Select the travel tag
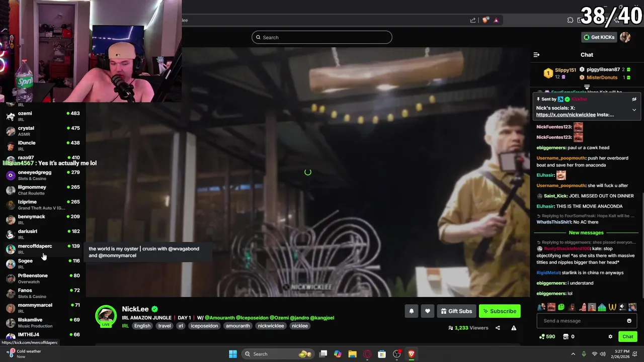This screenshot has height=362, width=644. click(165, 326)
